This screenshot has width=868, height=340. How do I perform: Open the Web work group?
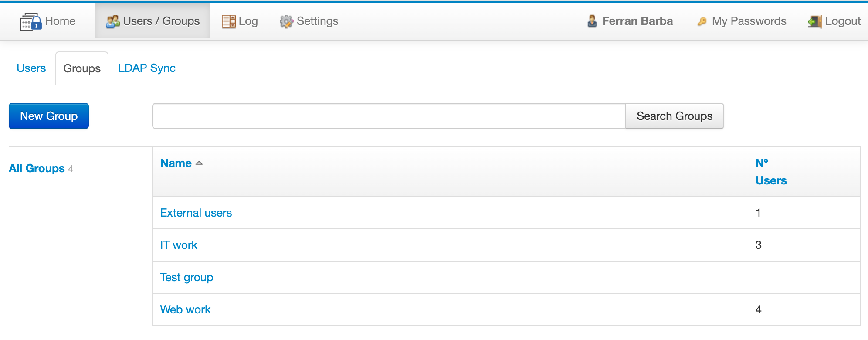point(185,309)
